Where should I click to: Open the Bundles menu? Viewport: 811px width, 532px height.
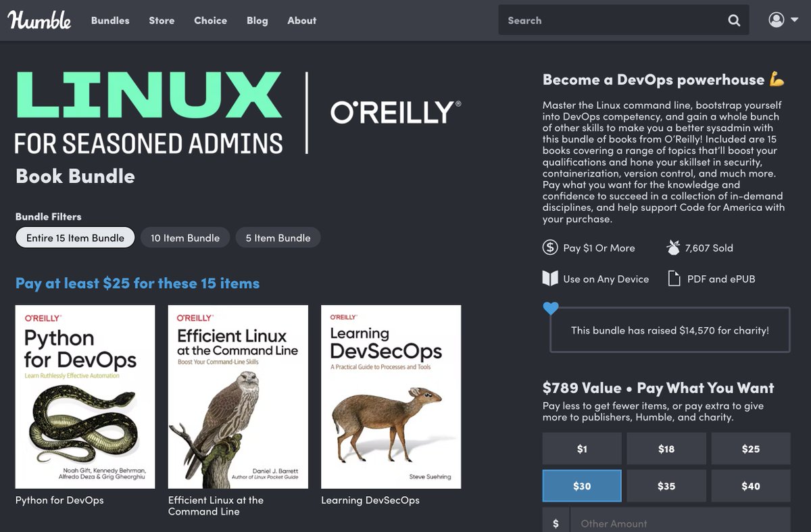[x=110, y=20]
